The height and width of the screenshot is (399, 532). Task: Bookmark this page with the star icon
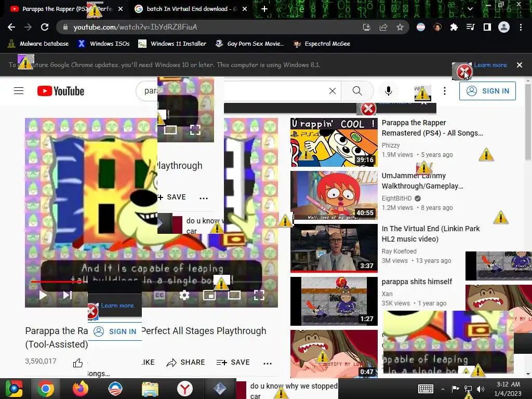pyautogui.click(x=400, y=27)
